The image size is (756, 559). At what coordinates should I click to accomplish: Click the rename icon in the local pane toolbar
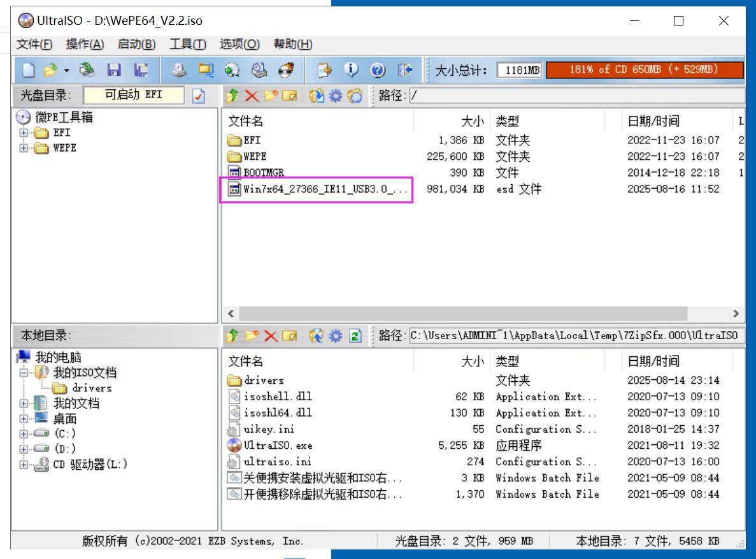click(x=290, y=335)
